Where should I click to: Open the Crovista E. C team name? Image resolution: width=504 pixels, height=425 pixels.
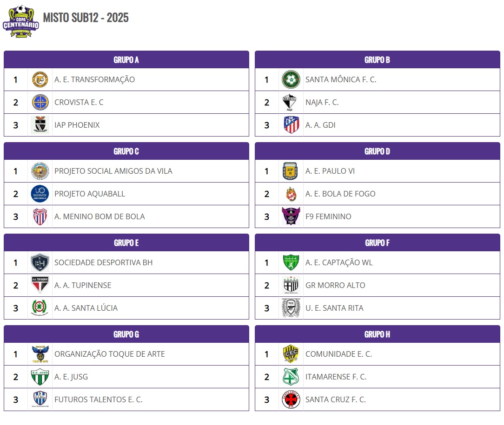coord(79,102)
